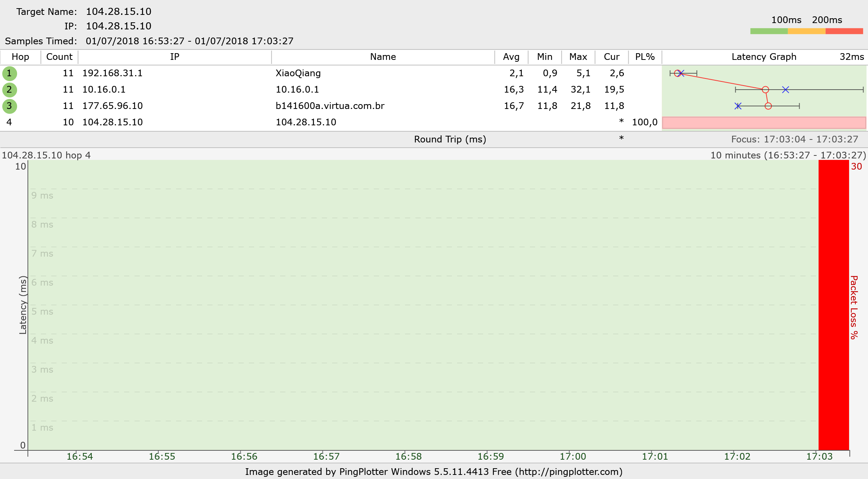Click the green 100ms legend swatch
868x479 pixels.
(x=769, y=31)
